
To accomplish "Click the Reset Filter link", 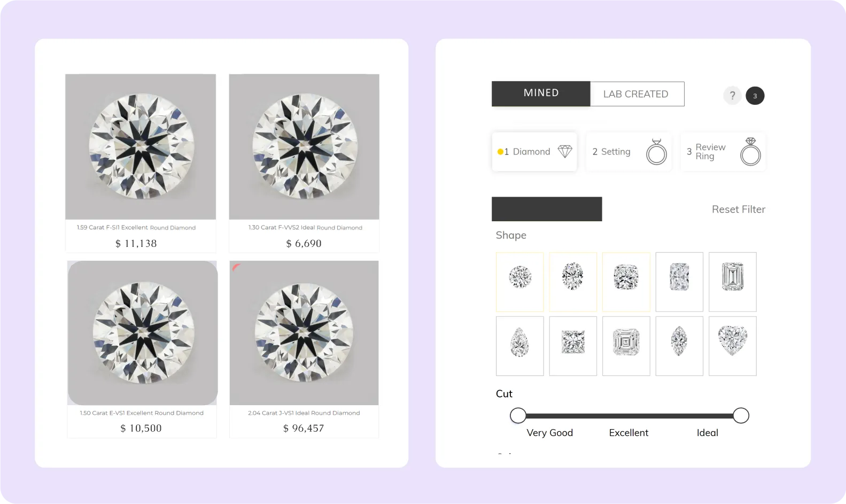I will 738,210.
